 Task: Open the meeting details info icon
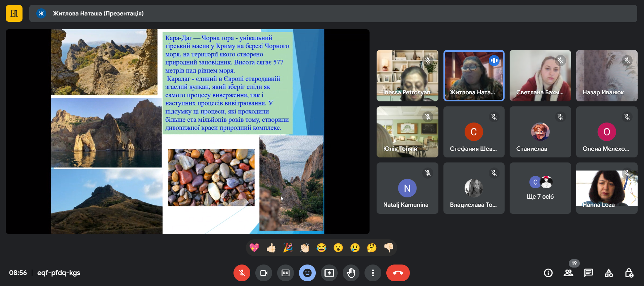pos(548,273)
